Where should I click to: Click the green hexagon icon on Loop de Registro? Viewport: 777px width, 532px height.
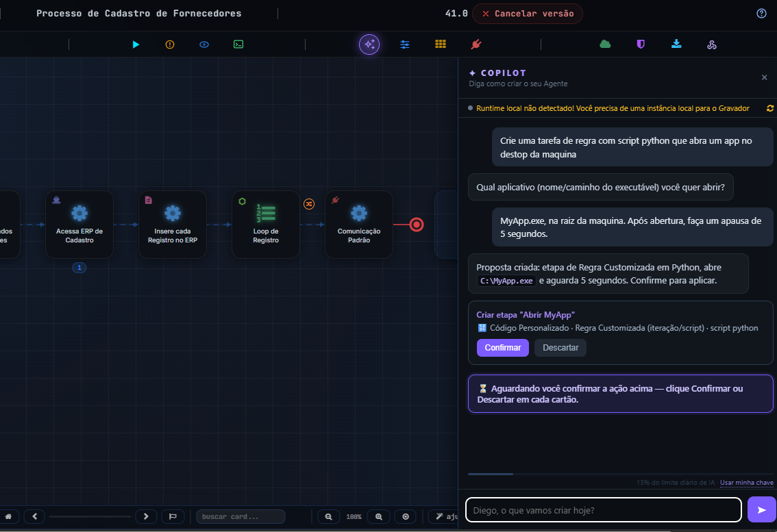click(x=242, y=201)
